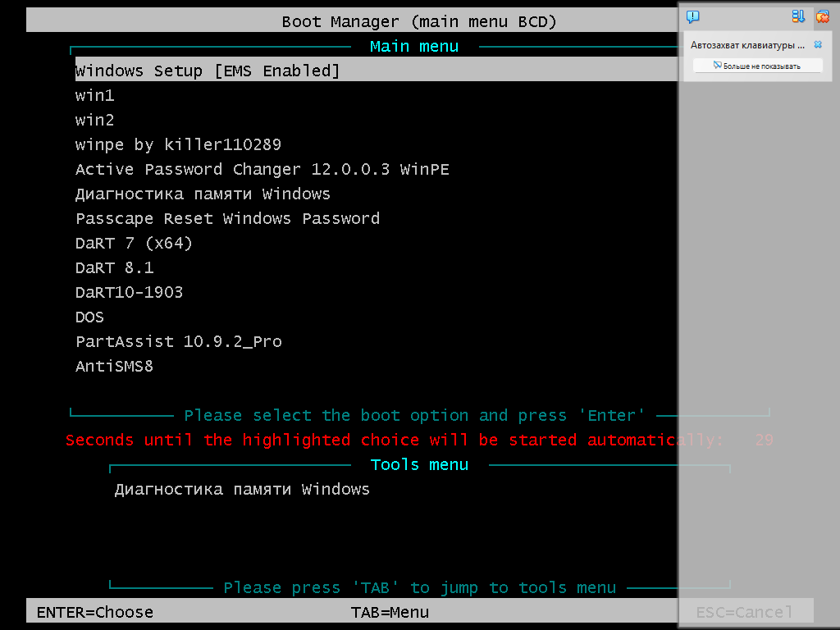Click the notification sort order icon
This screenshot has width=840, height=630.
798,16
